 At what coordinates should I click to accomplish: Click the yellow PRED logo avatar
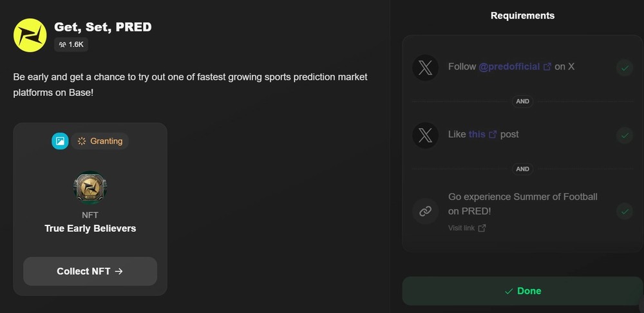tap(30, 35)
